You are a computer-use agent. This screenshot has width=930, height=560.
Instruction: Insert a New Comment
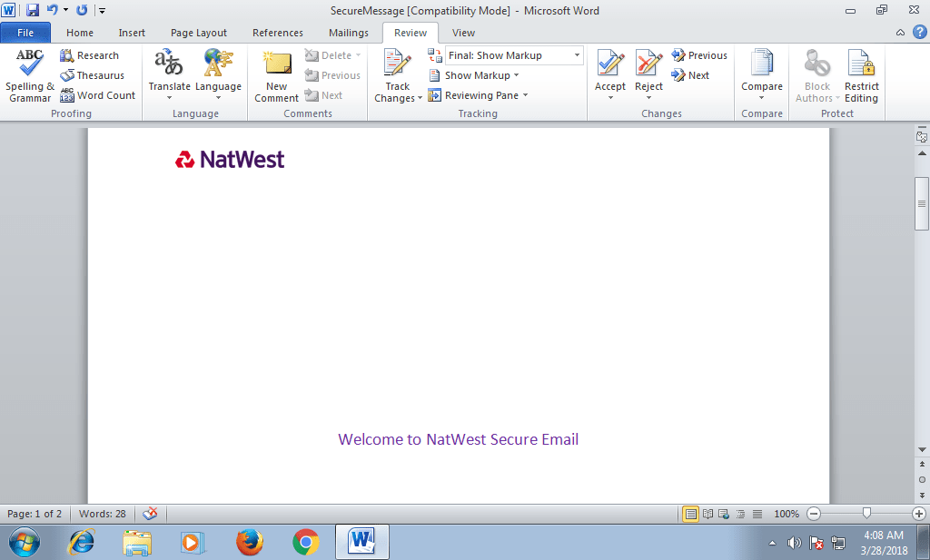276,75
